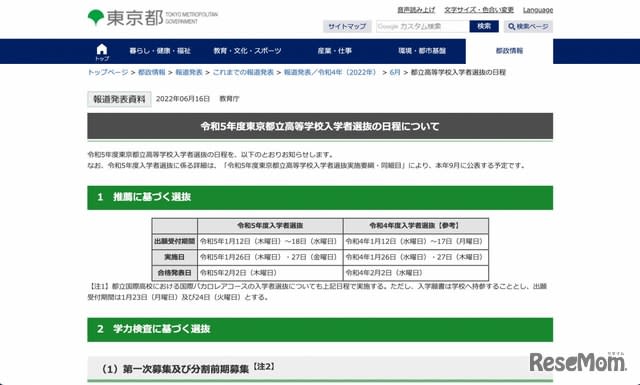Screen dimensions: 640x385
Task: Open 文字サイズ・色合い変更 link
Action: [479, 10]
